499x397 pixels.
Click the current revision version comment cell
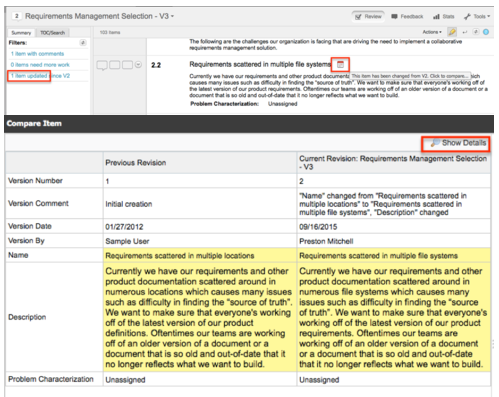click(394, 204)
